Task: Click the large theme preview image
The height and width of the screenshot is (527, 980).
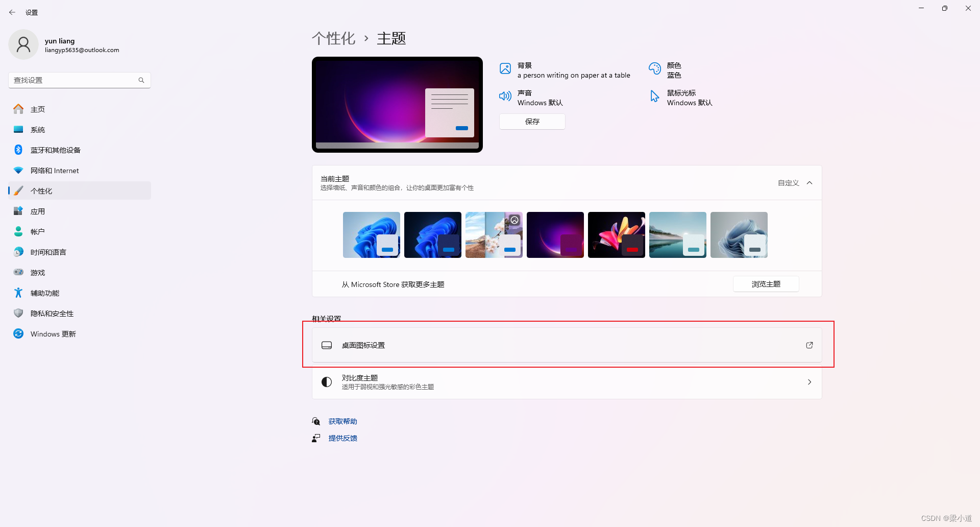Action: tap(397, 105)
